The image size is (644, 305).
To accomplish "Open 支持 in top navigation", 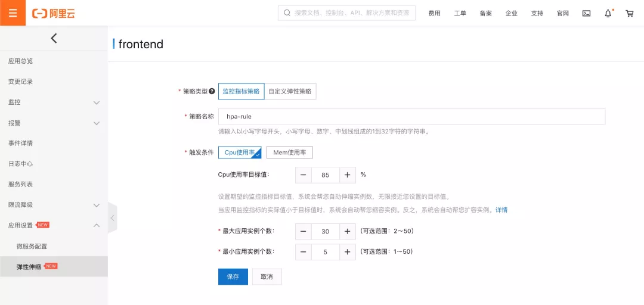I will [537, 13].
